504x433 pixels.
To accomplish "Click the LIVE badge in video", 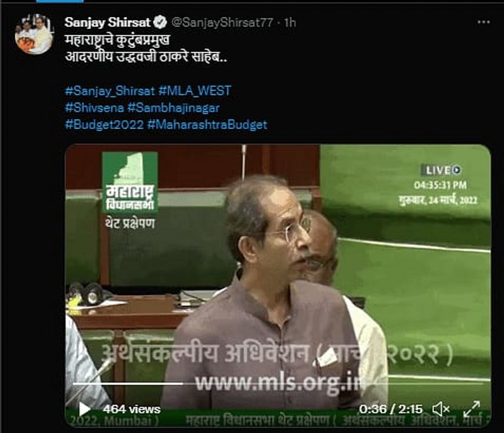I will point(441,171).
